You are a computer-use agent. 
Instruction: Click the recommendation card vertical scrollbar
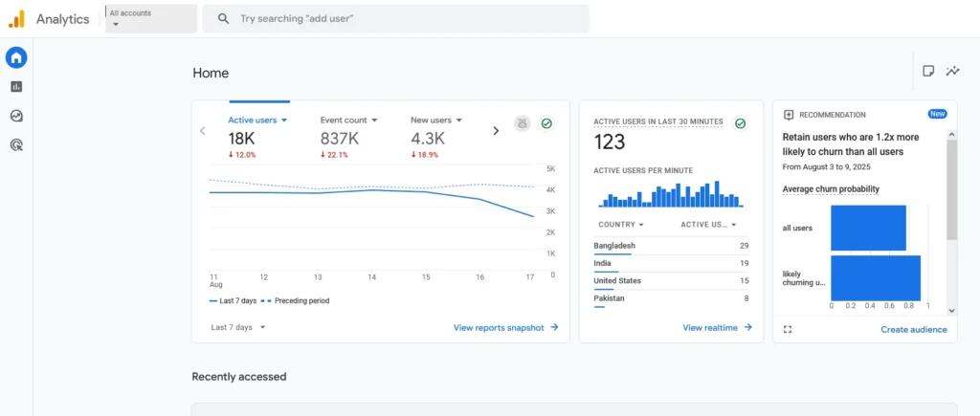[x=951, y=191]
